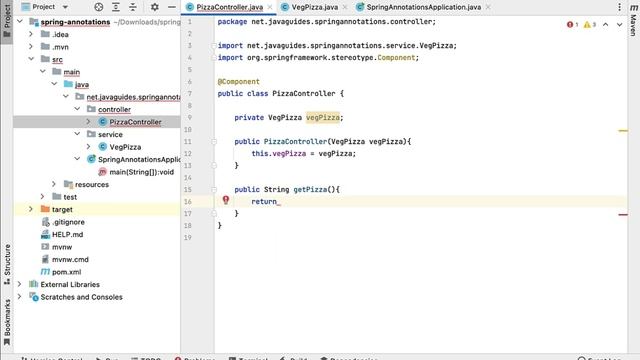The width and height of the screenshot is (640, 360).
Task: Select the pom.xml file
Action: coord(66,272)
